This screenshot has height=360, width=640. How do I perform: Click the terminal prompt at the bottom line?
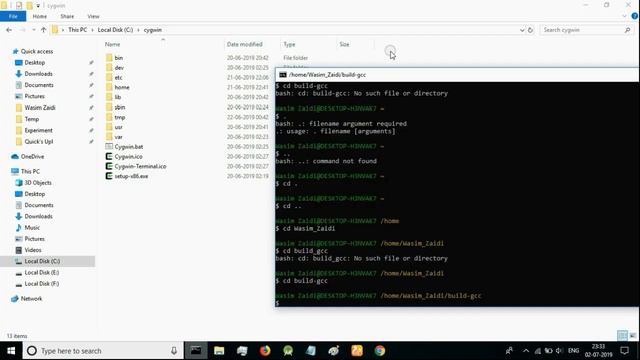click(x=278, y=303)
